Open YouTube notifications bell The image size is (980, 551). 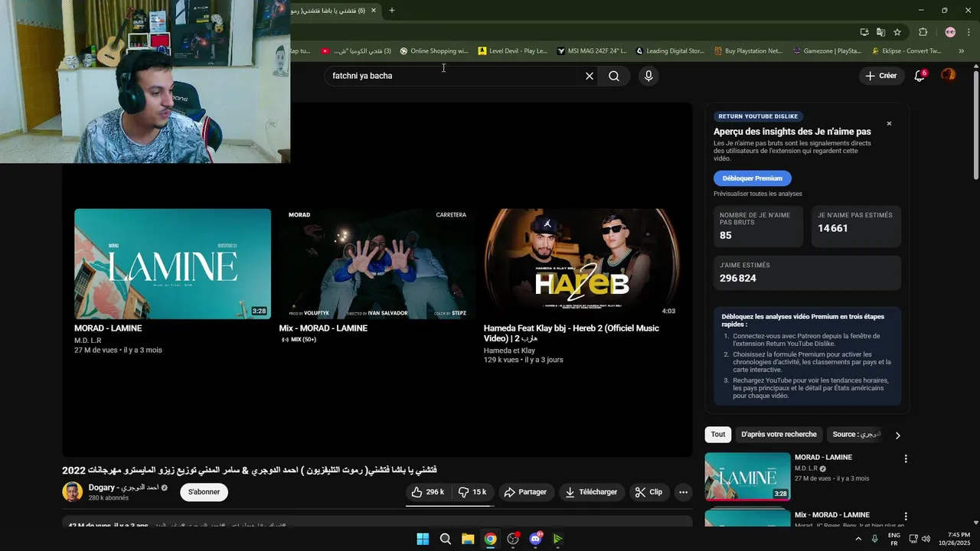[920, 76]
